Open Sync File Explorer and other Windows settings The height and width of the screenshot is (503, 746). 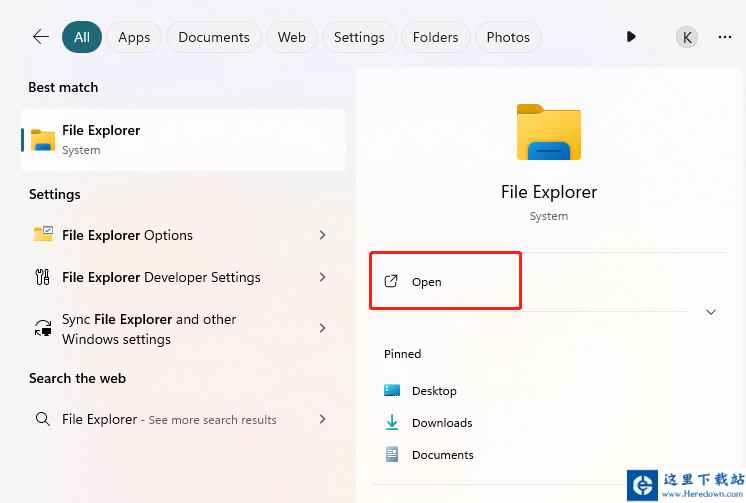click(x=183, y=329)
